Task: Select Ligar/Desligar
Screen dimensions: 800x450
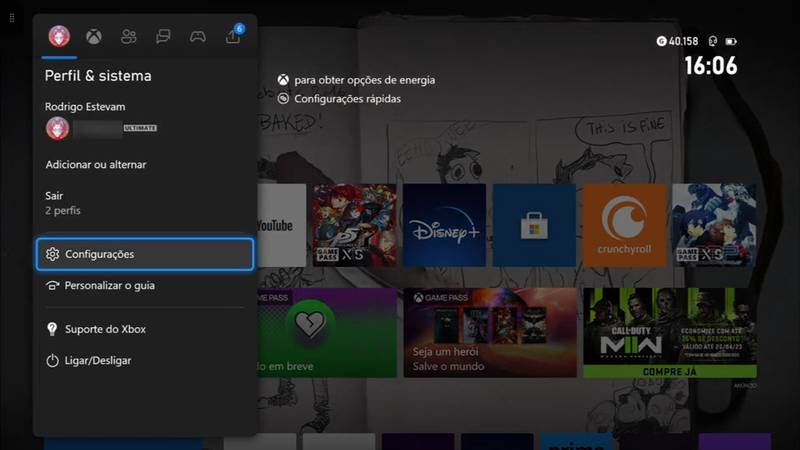Action: click(145, 361)
